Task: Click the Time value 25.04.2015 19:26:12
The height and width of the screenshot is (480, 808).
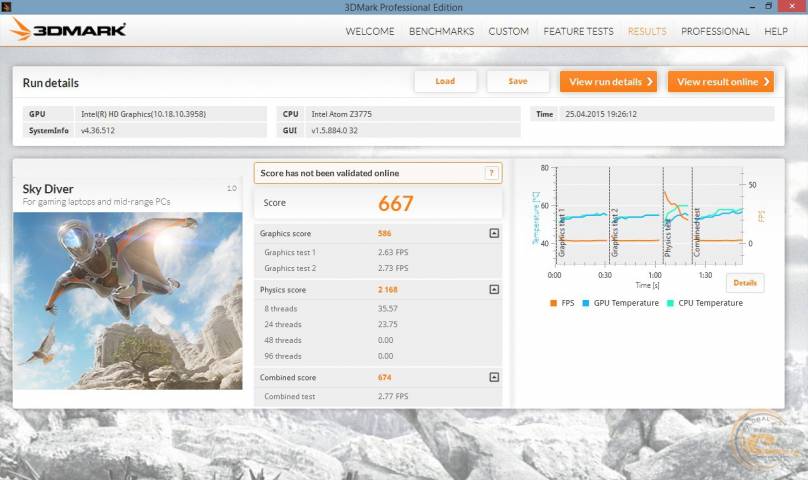Action: click(x=601, y=114)
